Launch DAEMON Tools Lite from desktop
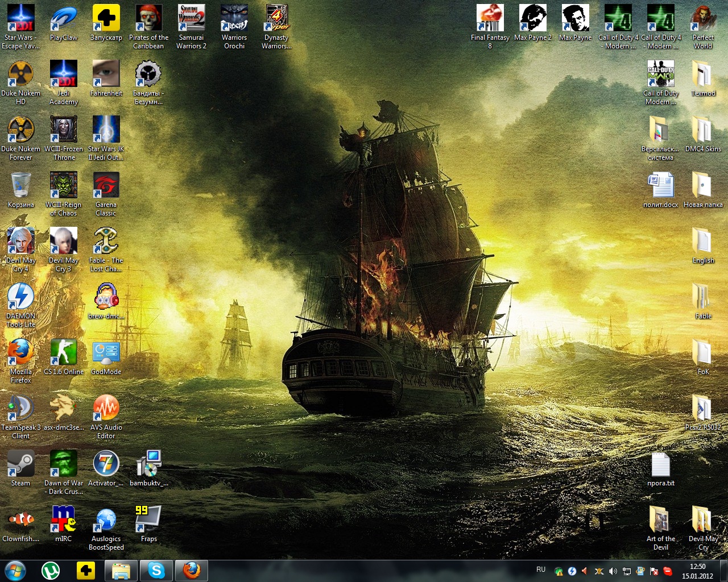The image size is (728, 582). 20,298
